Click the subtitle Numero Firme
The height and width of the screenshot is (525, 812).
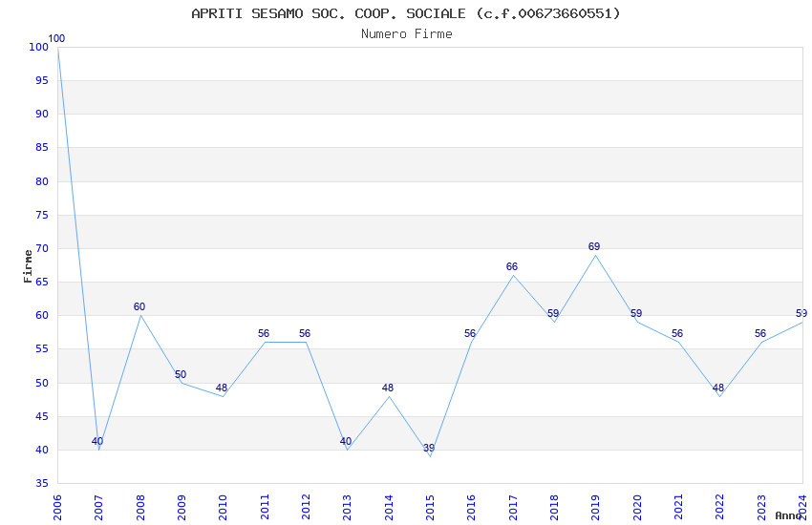click(407, 34)
